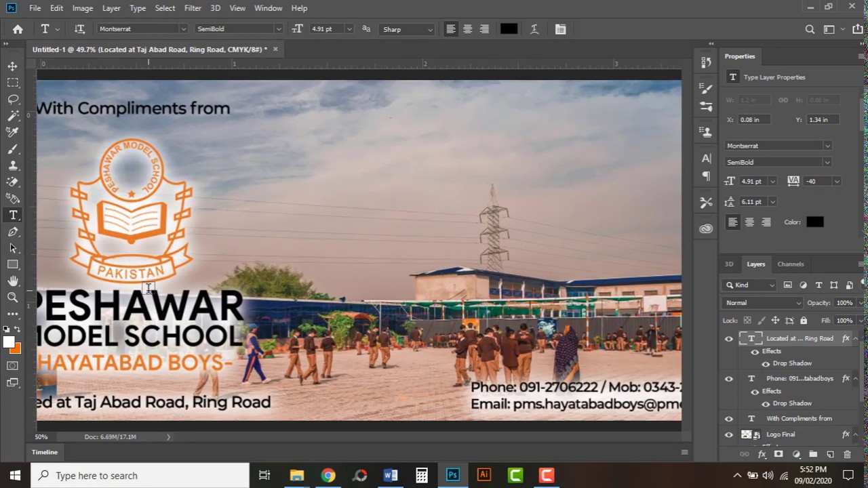The height and width of the screenshot is (488, 868).
Task: Open the Character panel icon
Action: (706, 159)
